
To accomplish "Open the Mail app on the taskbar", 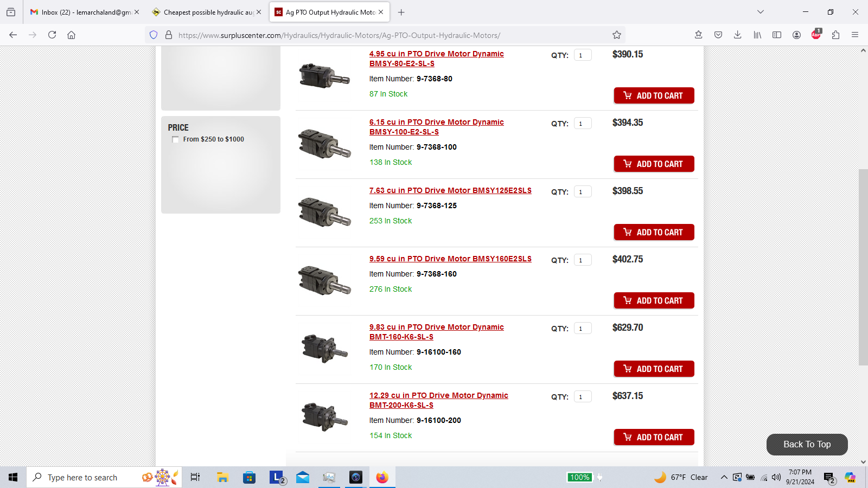I will pos(303,477).
